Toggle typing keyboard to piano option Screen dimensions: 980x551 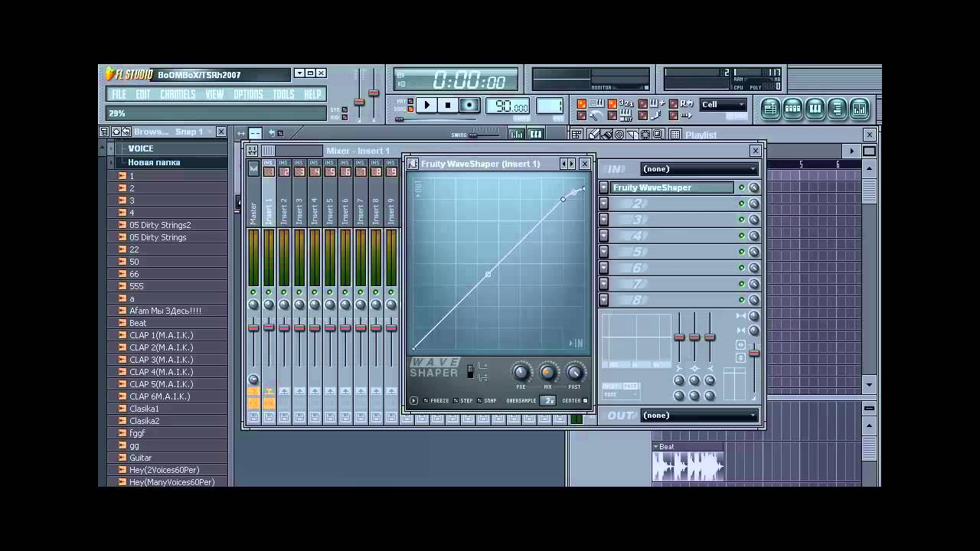(582, 104)
